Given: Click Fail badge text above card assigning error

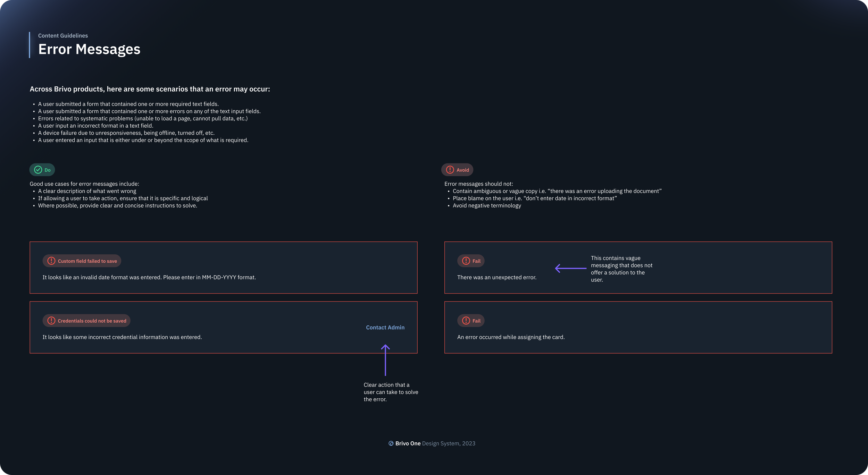Looking at the screenshot, I should pyautogui.click(x=476, y=321).
